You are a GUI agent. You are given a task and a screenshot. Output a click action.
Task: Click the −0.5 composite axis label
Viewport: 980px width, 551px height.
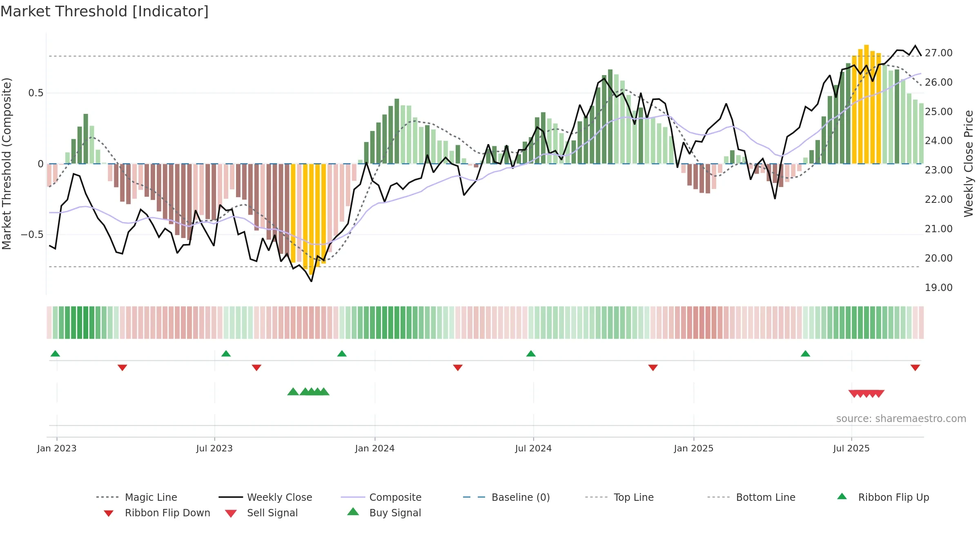tap(32, 235)
